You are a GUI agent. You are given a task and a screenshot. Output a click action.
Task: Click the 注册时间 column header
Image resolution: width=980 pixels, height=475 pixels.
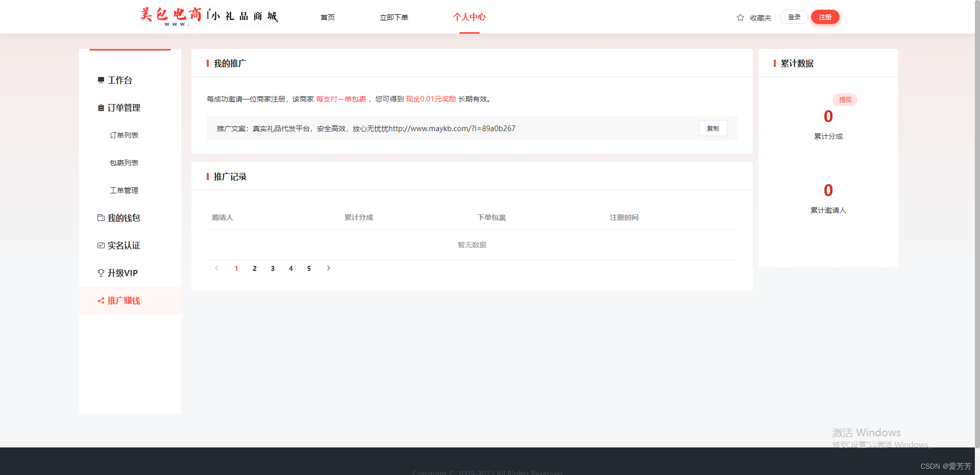(x=624, y=217)
